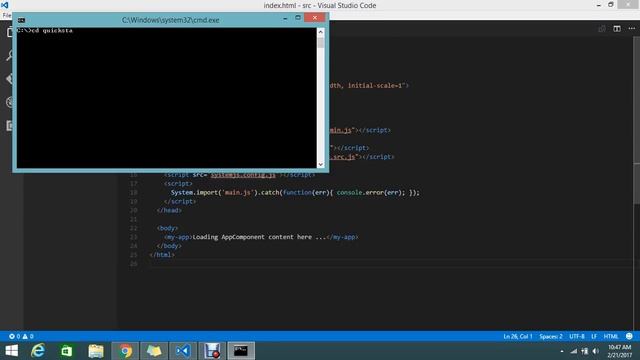Minimize the cmd.exe window

(x=285, y=18)
